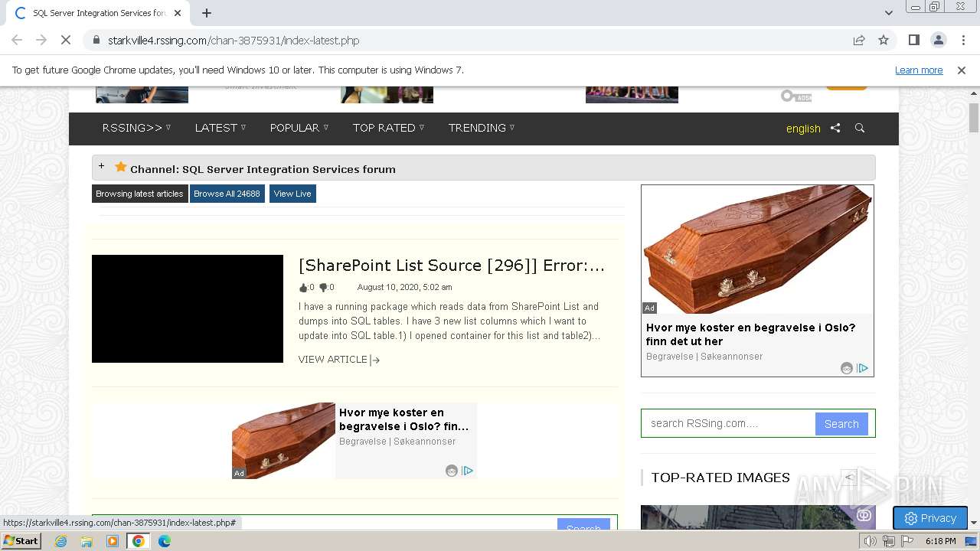
Task: Open Browse All 24688
Action: (227, 194)
